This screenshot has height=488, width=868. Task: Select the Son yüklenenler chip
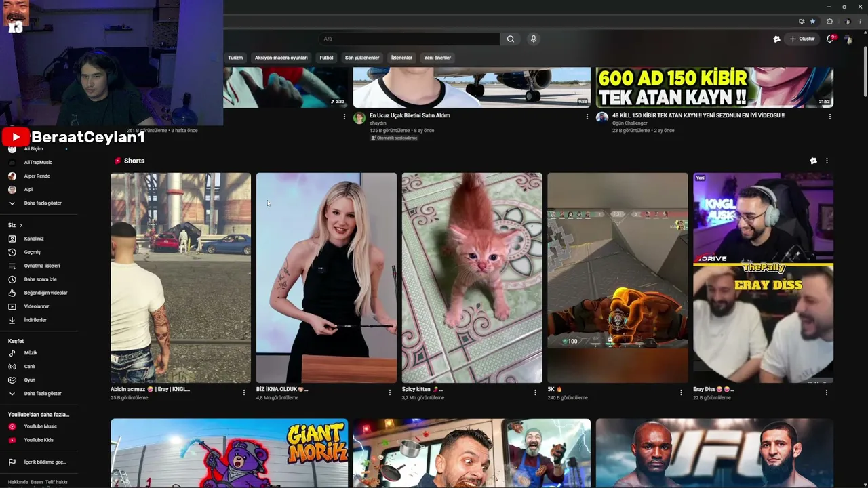point(362,58)
